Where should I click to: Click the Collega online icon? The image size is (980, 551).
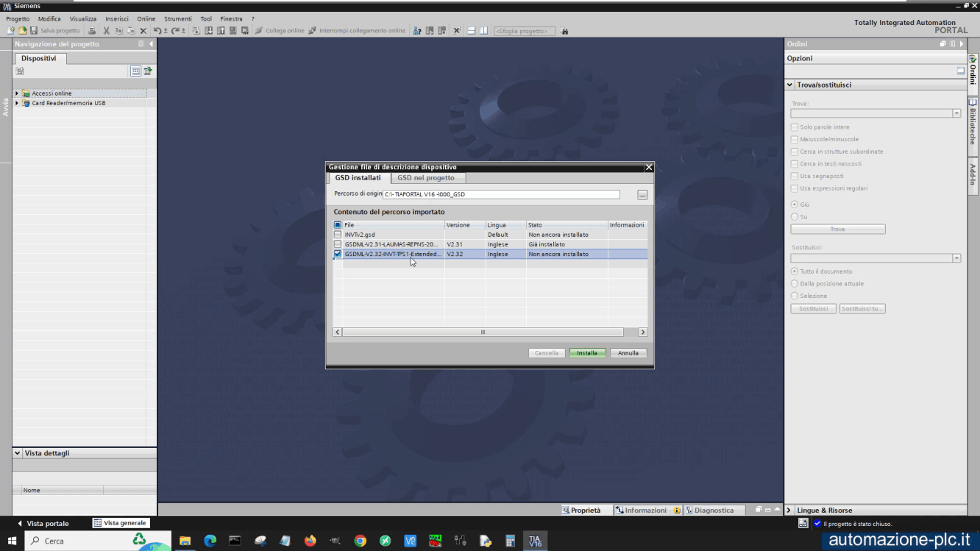259,31
